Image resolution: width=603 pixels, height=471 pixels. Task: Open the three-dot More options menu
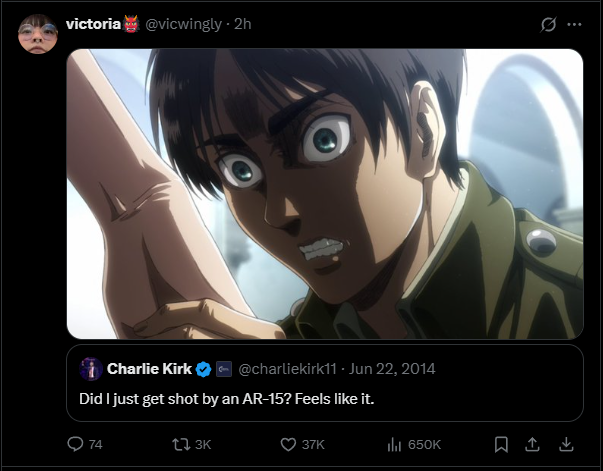click(574, 24)
